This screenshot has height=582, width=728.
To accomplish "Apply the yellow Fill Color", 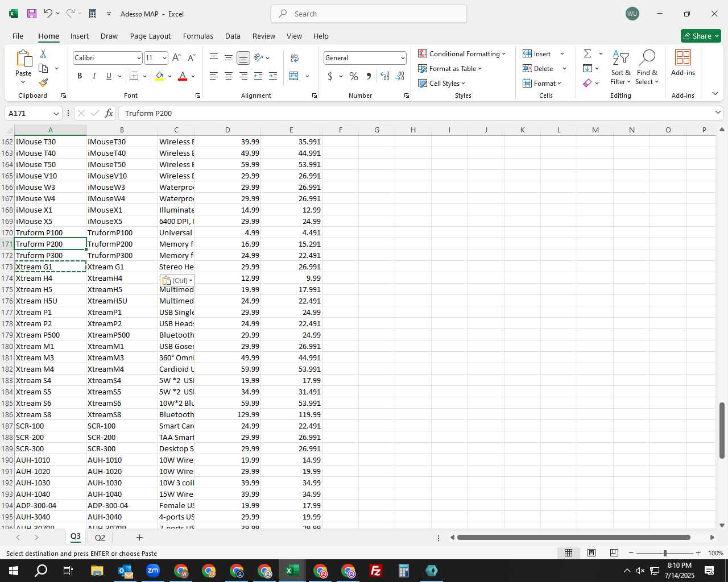I will [160, 76].
